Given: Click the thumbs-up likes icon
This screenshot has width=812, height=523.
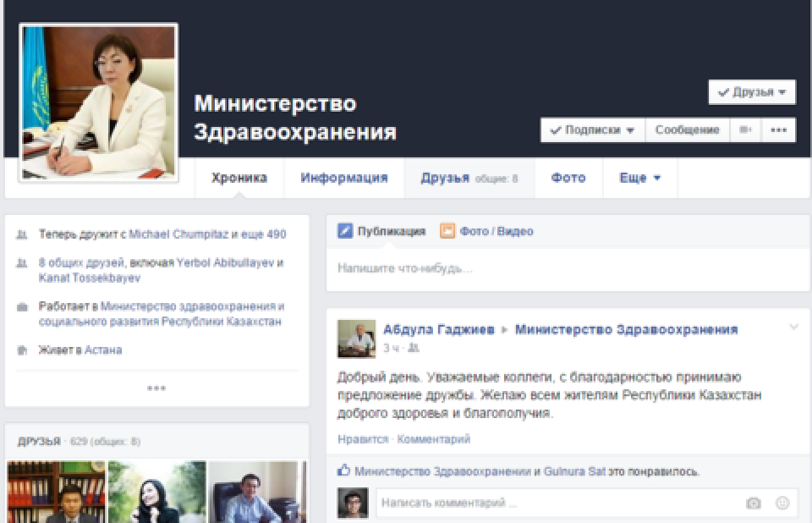Looking at the screenshot, I should point(344,471).
